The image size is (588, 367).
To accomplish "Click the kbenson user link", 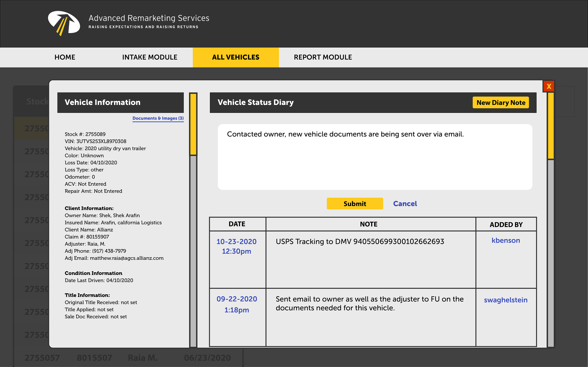I will 506,240.
